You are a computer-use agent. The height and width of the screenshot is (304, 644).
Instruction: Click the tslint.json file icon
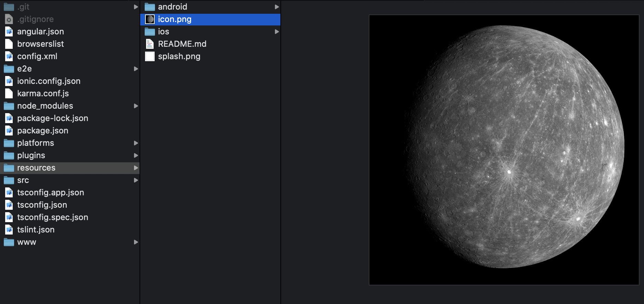[x=9, y=230]
